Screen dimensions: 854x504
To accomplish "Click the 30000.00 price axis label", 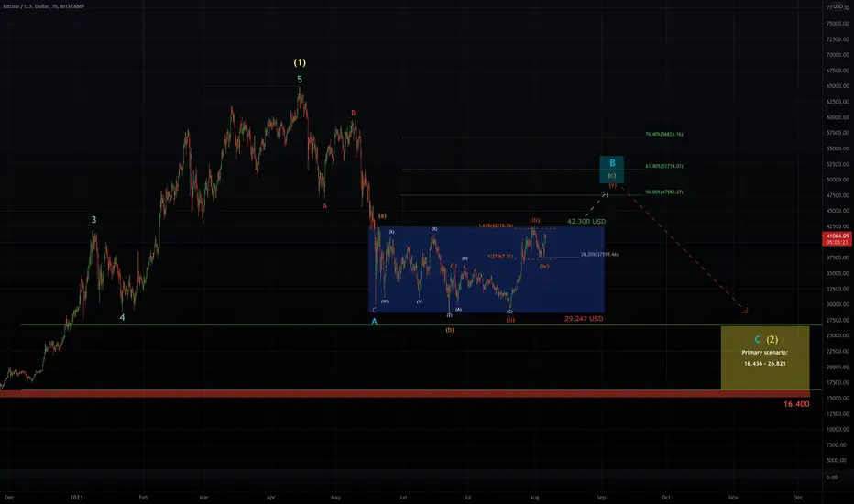I will click(838, 304).
